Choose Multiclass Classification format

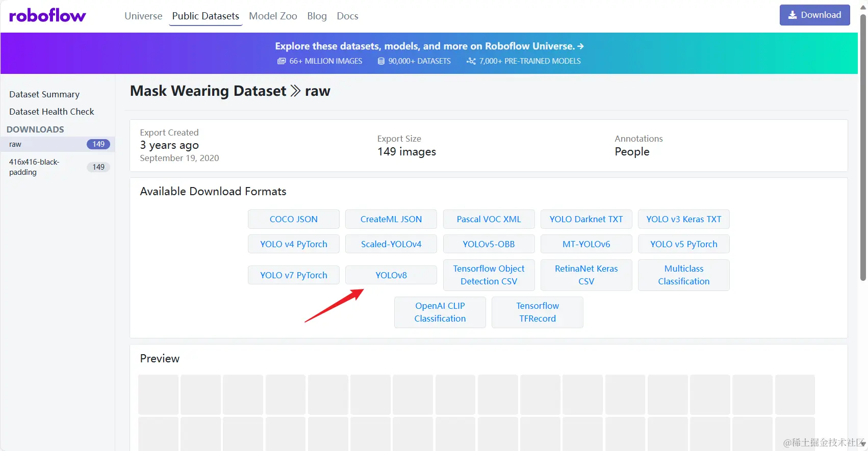point(684,275)
